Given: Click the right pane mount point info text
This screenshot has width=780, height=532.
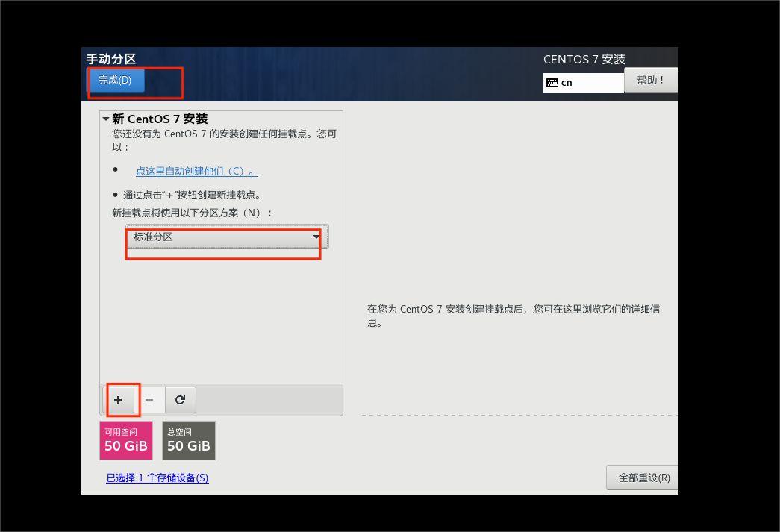Looking at the screenshot, I should 514,316.
